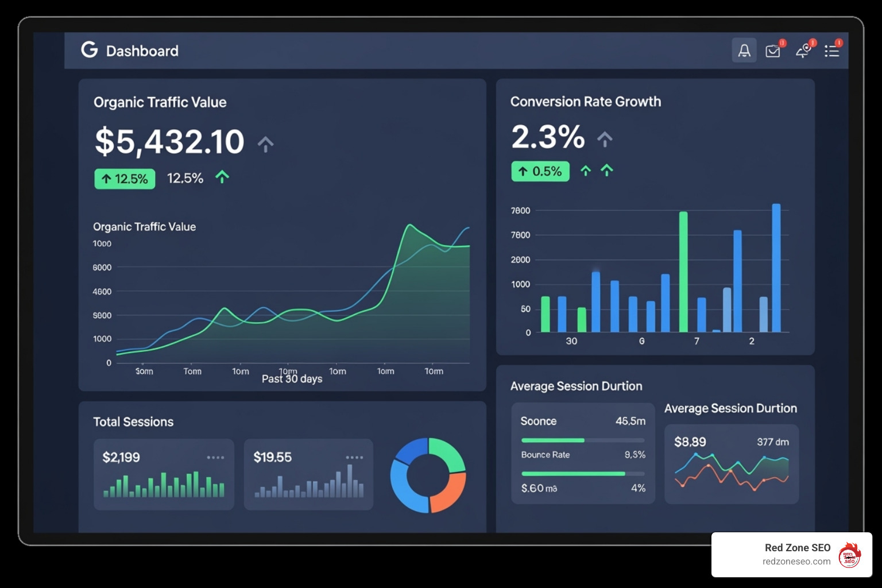Click the Dashboard title
This screenshot has width=882, height=588.
click(x=142, y=51)
